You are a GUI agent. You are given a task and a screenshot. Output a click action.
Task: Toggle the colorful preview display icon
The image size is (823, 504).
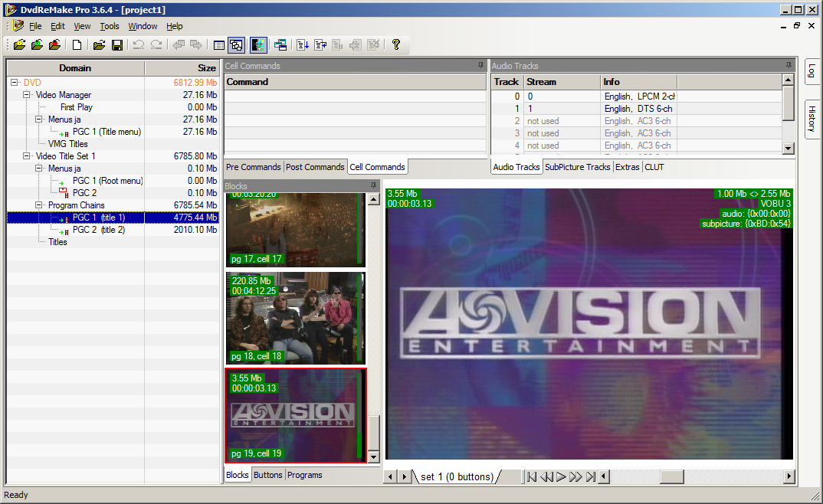[258, 45]
